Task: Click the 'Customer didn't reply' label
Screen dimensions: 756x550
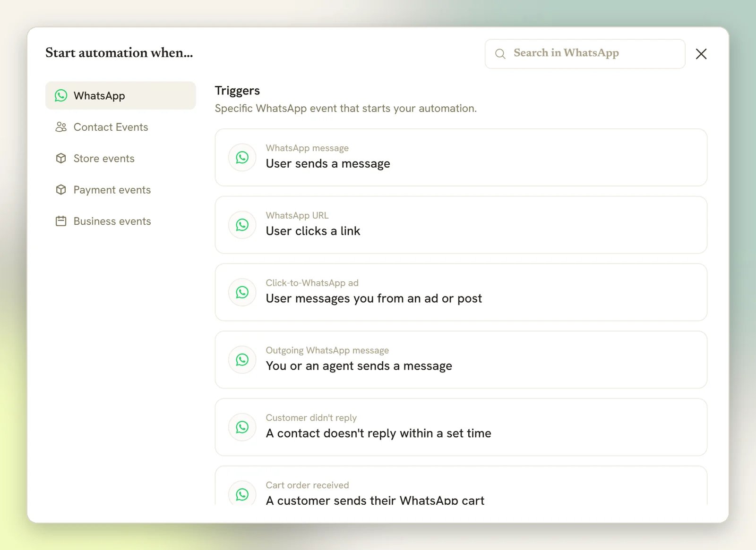Action: (311, 418)
